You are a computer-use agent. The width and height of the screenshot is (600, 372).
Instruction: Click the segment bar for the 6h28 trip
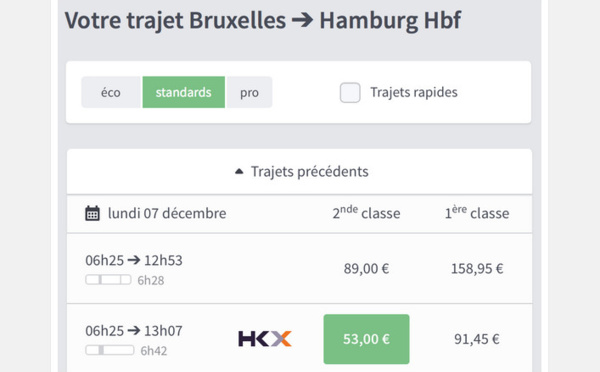pyautogui.click(x=108, y=280)
